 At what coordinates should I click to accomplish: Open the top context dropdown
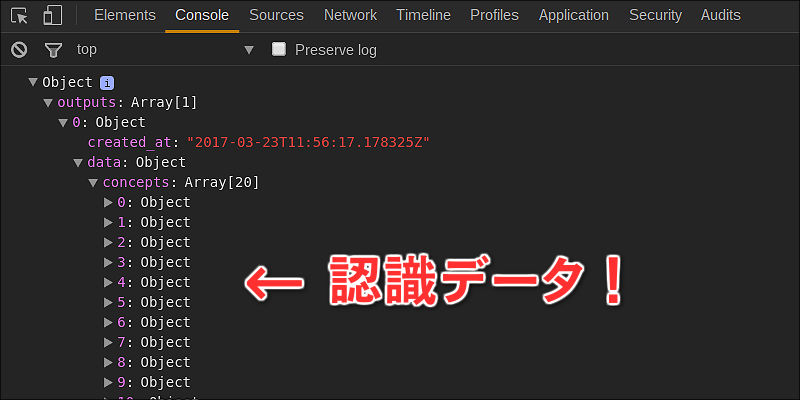pos(165,49)
